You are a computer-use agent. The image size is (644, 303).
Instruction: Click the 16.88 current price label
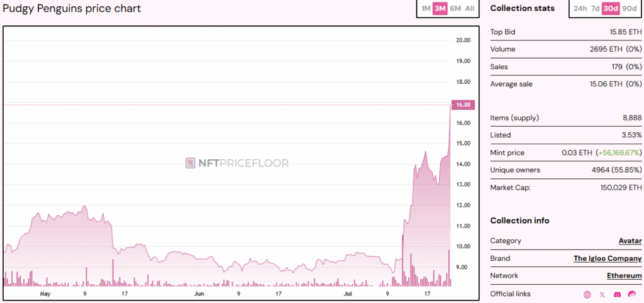(x=463, y=105)
